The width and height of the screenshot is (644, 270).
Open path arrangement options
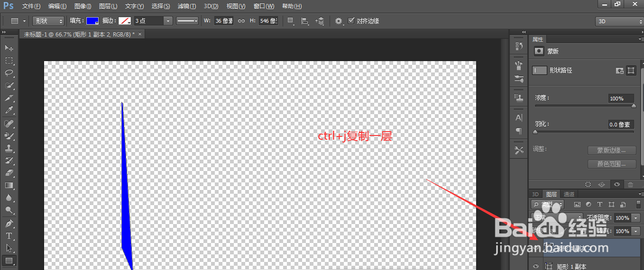pyautogui.click(x=320, y=21)
